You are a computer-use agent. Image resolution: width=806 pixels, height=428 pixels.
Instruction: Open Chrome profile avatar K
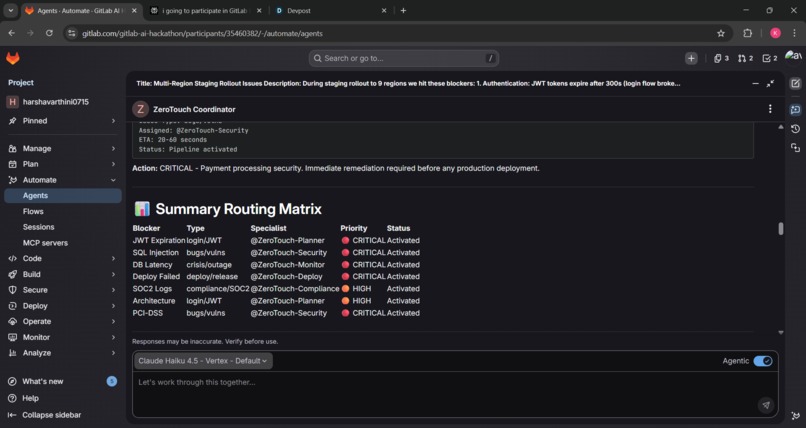(x=775, y=33)
